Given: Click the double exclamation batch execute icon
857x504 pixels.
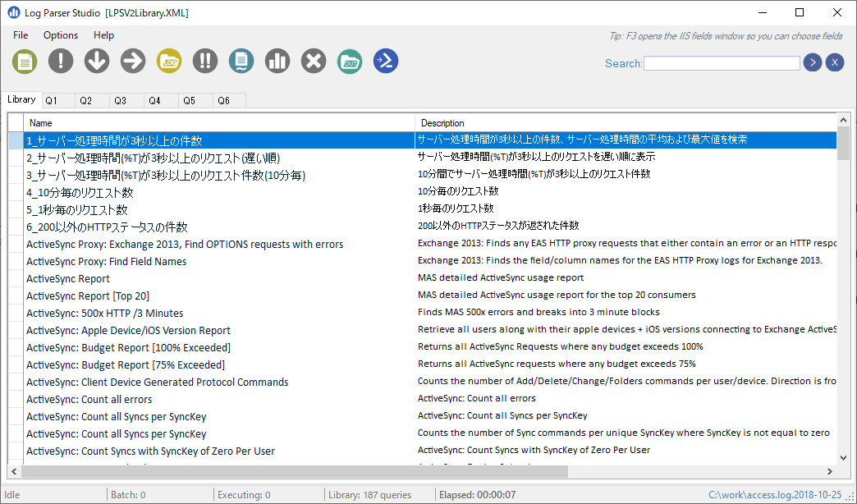Looking at the screenshot, I should tap(205, 60).
